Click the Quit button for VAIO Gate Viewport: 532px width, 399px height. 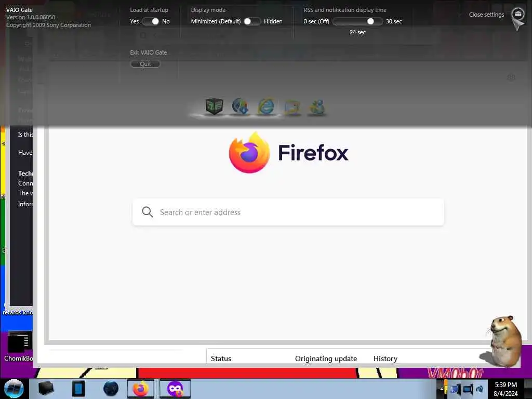point(145,64)
